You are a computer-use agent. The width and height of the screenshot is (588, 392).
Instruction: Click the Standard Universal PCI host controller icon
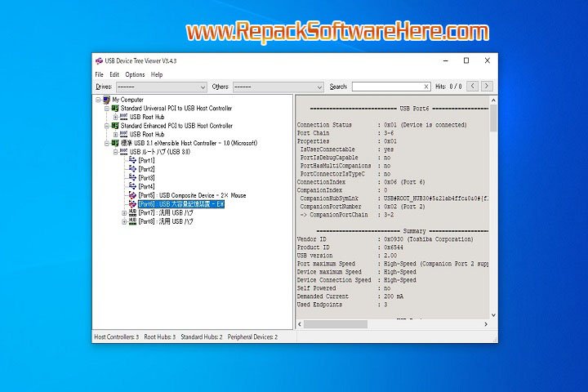pos(115,109)
